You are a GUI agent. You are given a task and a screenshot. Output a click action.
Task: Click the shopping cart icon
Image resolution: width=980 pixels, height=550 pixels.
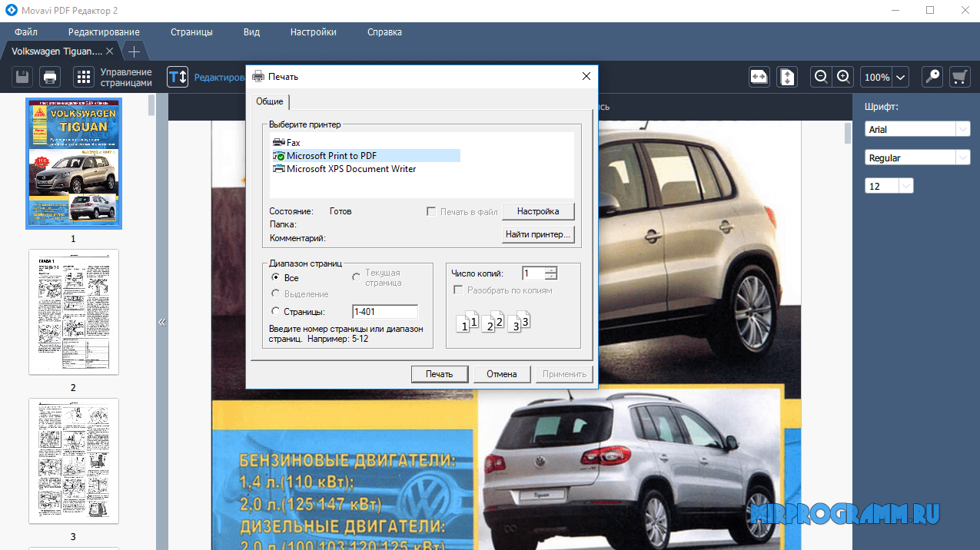coord(959,77)
